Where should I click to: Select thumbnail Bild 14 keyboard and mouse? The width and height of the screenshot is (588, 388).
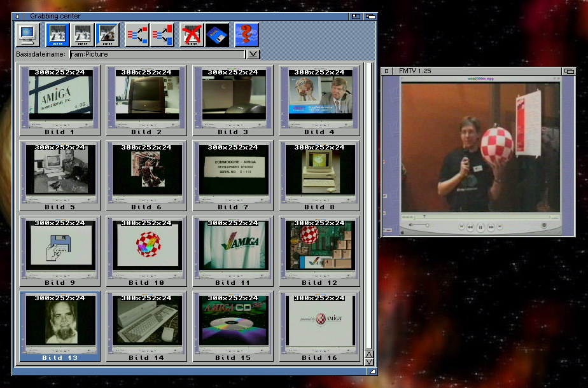pos(146,326)
